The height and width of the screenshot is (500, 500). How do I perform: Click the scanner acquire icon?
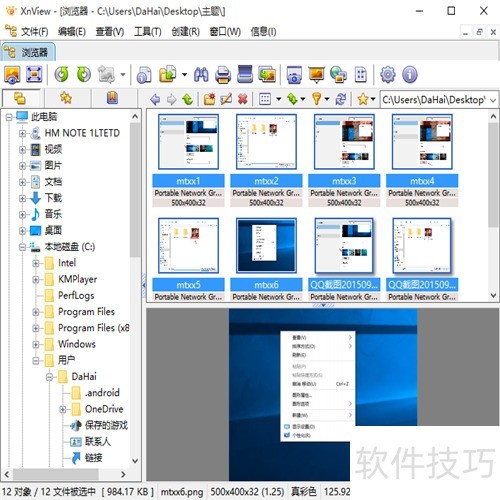[245, 74]
